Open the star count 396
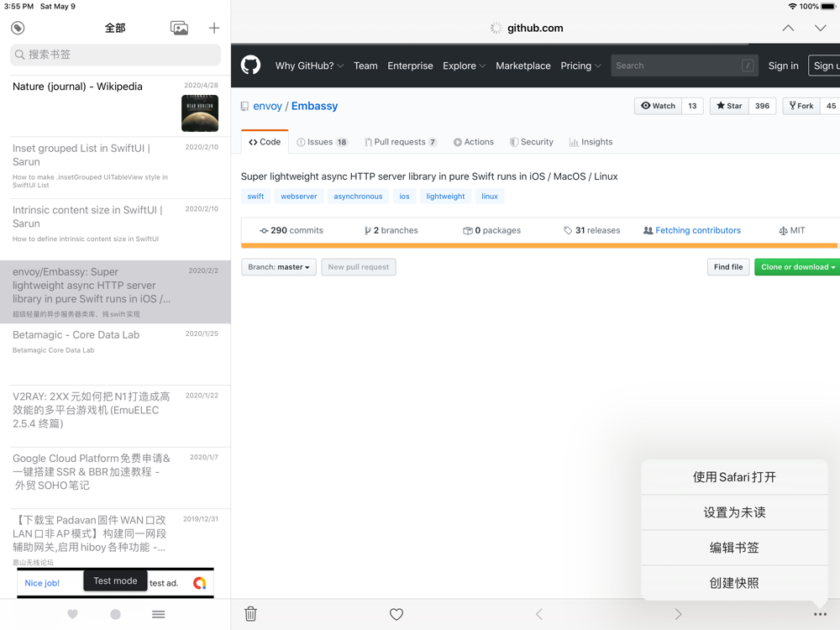The image size is (840, 630). 763,106
